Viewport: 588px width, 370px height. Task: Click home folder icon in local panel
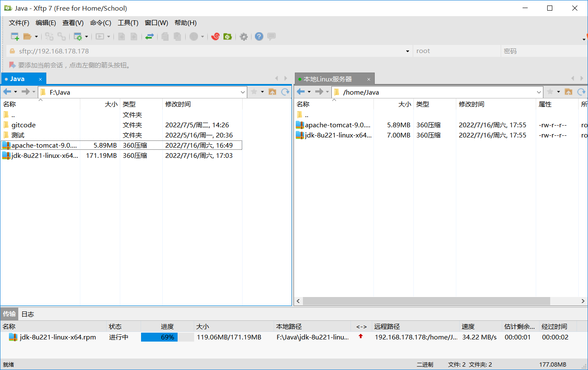pyautogui.click(x=272, y=92)
